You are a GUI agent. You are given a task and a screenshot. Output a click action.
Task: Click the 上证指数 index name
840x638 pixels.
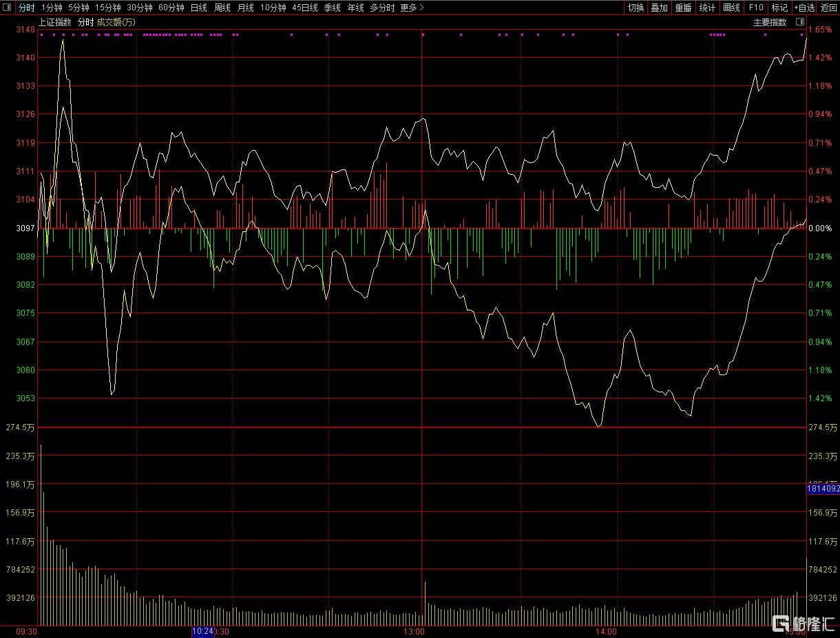tap(55, 22)
